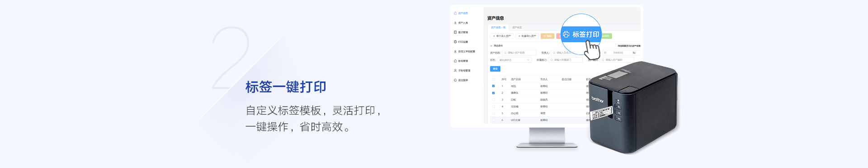Switch to the 资产状态 tab
The height and width of the screenshot is (168, 868).
(517, 28)
